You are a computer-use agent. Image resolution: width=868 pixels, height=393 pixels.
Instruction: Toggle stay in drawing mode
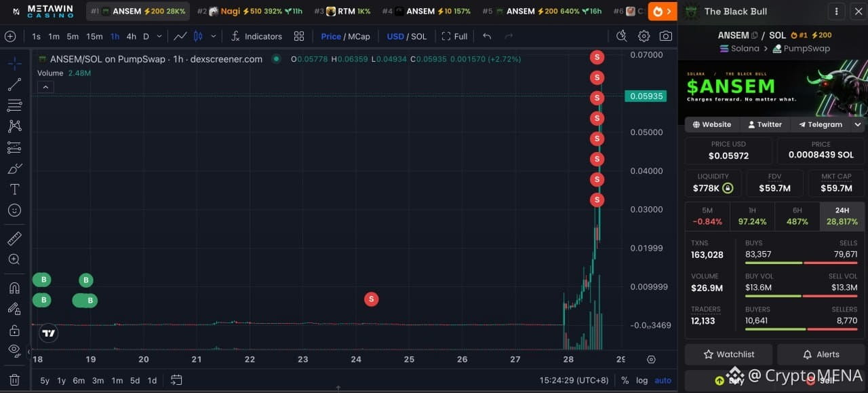click(x=14, y=309)
